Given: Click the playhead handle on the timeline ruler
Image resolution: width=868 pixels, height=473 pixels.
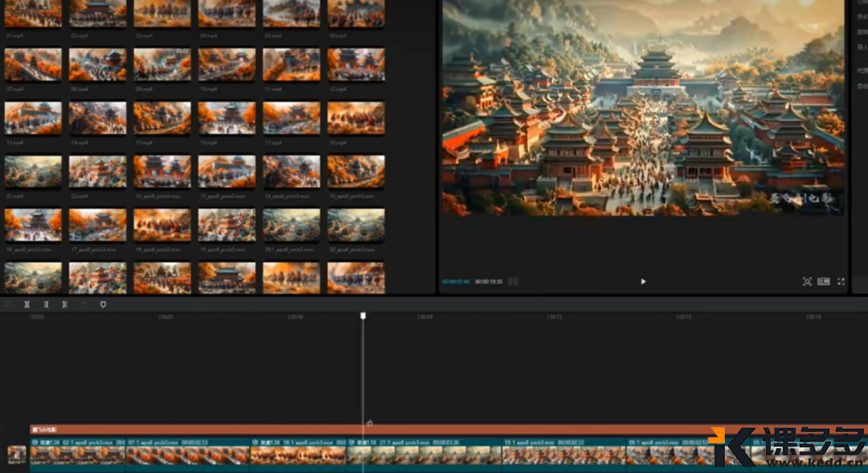Looking at the screenshot, I should coord(363,316).
